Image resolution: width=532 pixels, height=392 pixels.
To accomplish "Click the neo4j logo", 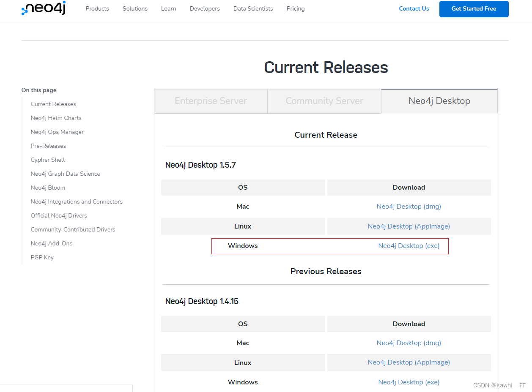I will 44,8.
